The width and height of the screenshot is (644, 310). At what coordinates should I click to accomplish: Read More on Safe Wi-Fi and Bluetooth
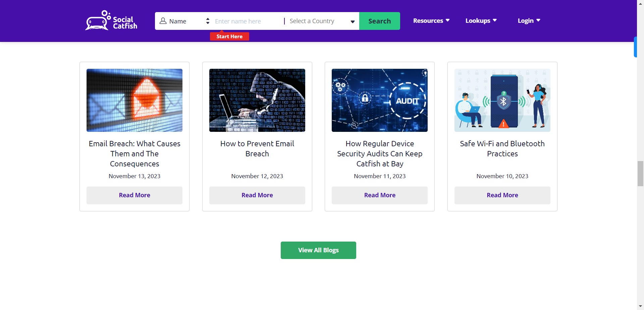tap(502, 195)
